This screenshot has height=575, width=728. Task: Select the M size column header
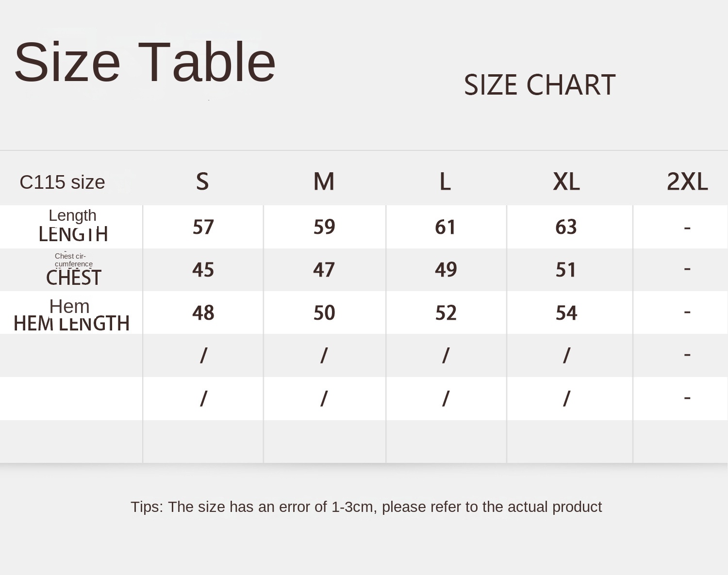pos(324,182)
